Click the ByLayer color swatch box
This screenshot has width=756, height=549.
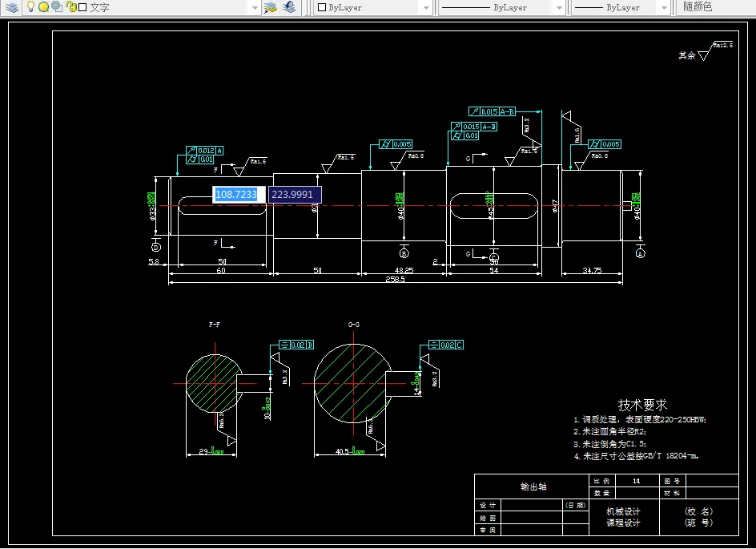322,7
